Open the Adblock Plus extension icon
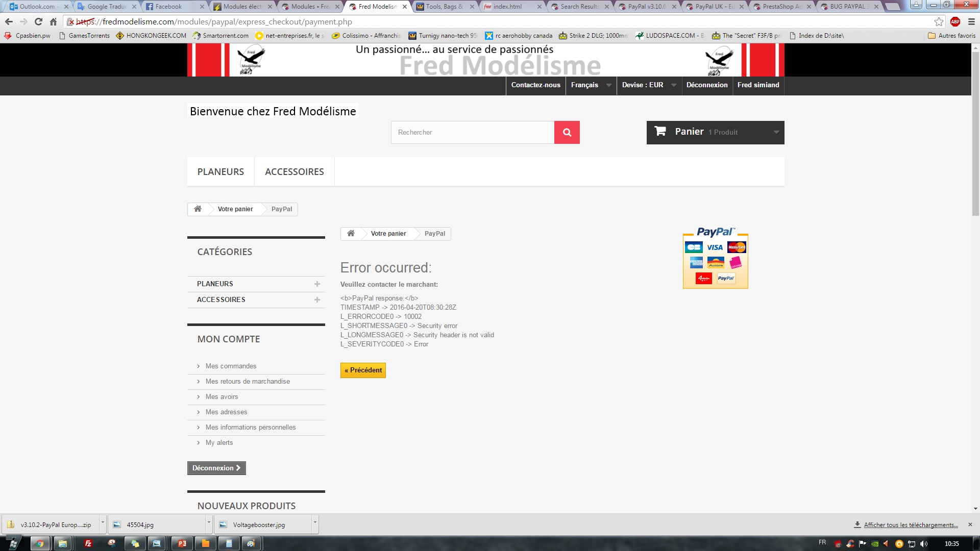Viewport: 980px width, 551px height. (x=955, y=22)
